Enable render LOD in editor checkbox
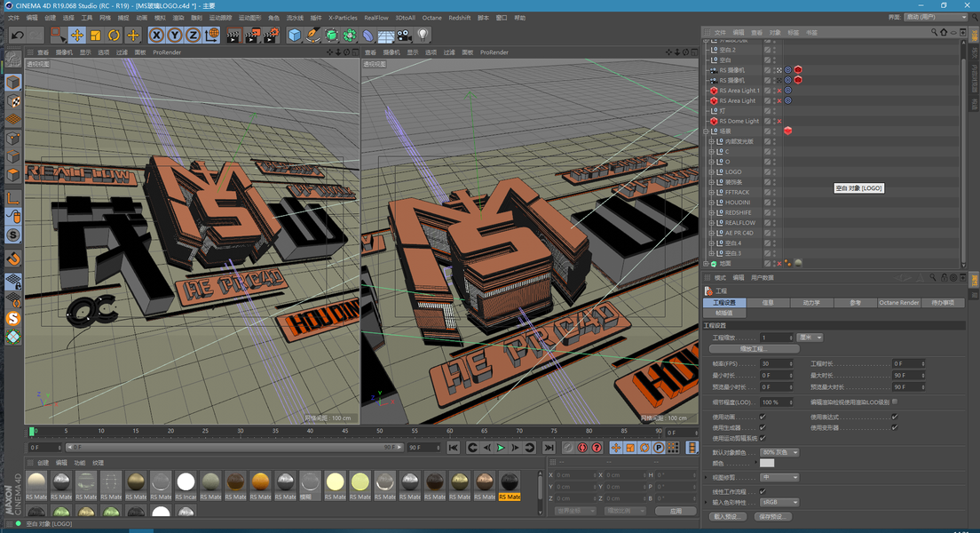 (895, 402)
